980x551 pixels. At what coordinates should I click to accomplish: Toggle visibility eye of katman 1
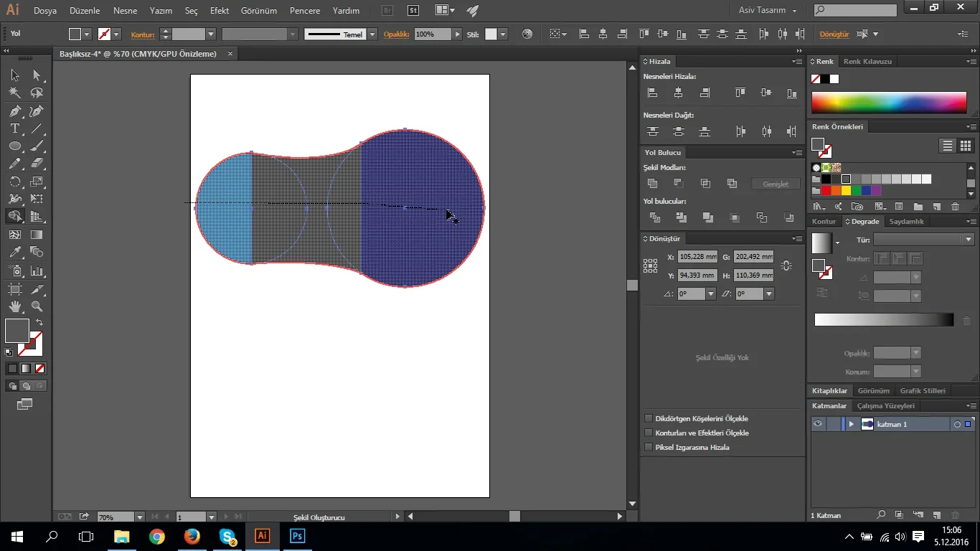(818, 424)
